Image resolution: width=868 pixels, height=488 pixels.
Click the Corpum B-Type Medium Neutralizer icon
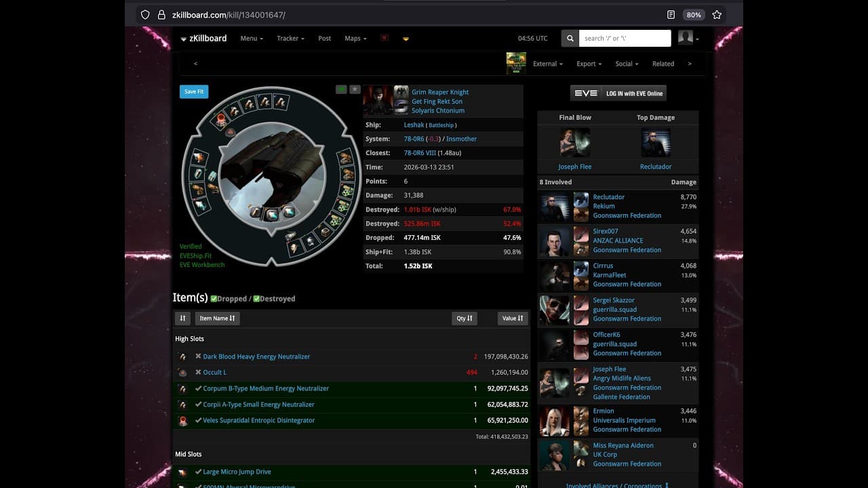182,389
